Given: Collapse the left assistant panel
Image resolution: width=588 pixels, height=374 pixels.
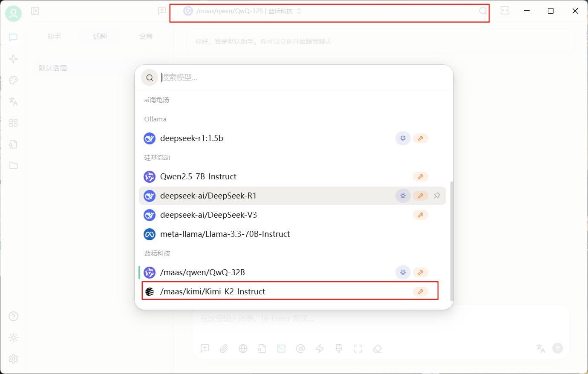Looking at the screenshot, I should tap(35, 11).
